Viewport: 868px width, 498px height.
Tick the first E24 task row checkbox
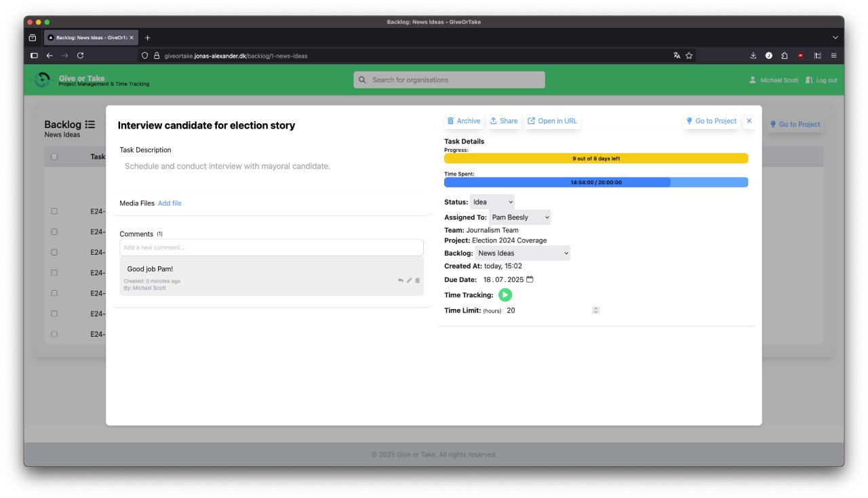click(54, 211)
